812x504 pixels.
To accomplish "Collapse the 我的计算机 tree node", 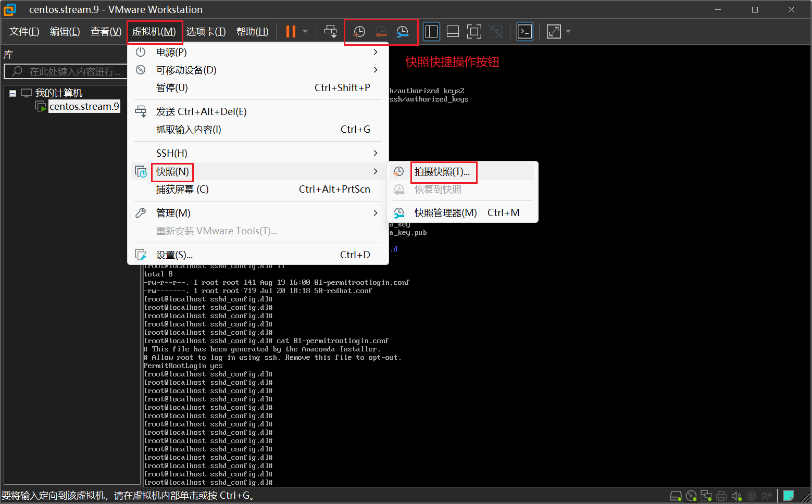I will pyautogui.click(x=13, y=94).
